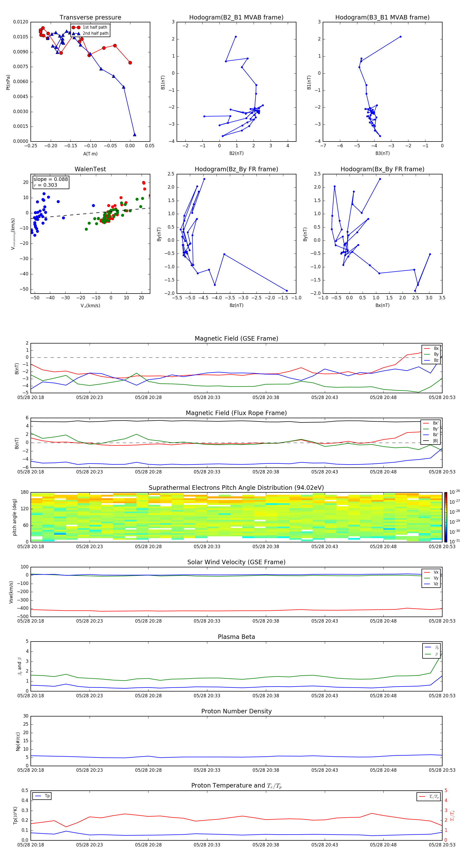Select the "Hodogram(B3_B1 MVAB frame)" title

pyautogui.click(x=382, y=18)
